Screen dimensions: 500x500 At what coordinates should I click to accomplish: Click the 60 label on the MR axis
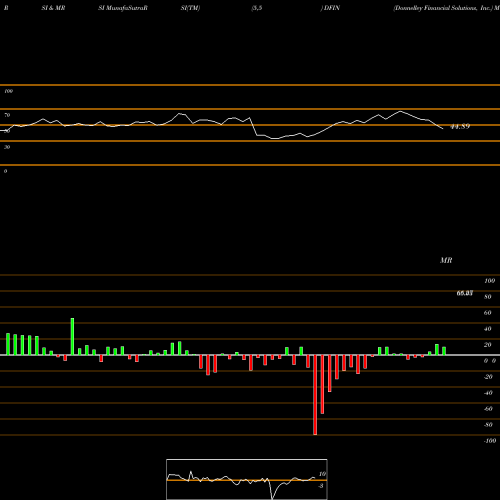pos(488,313)
